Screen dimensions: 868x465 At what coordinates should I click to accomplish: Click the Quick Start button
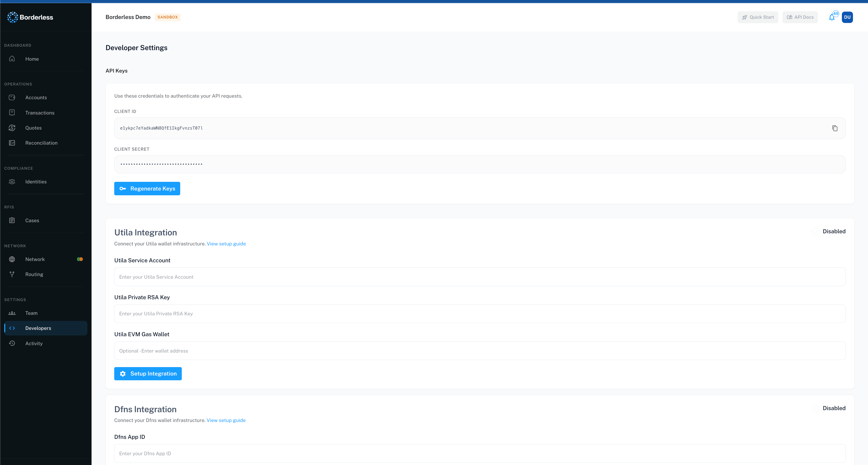pos(758,17)
